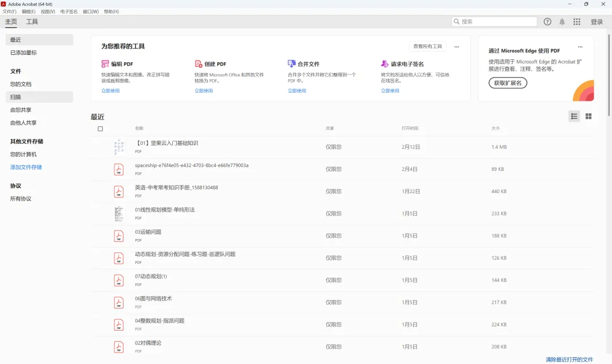Open the 电子签名 menu
Viewport: 612px width, 364px height.
[69, 12]
